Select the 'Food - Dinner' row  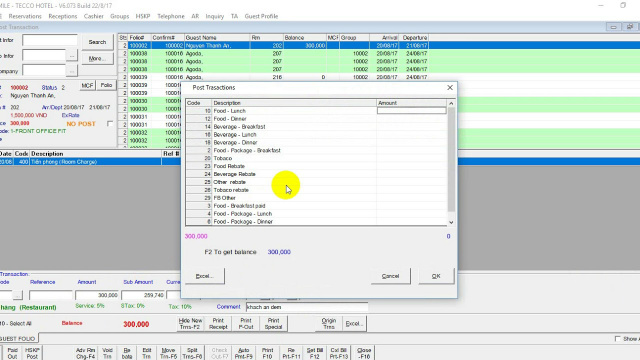point(316,119)
